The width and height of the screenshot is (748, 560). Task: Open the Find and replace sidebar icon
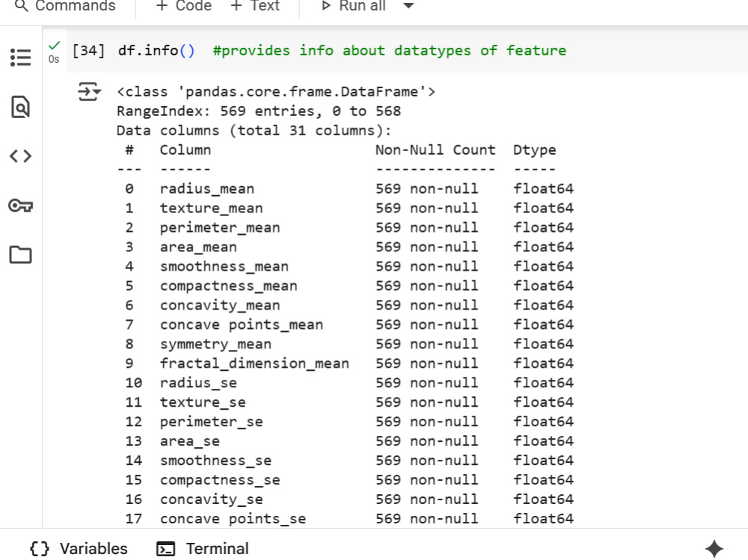point(20,106)
